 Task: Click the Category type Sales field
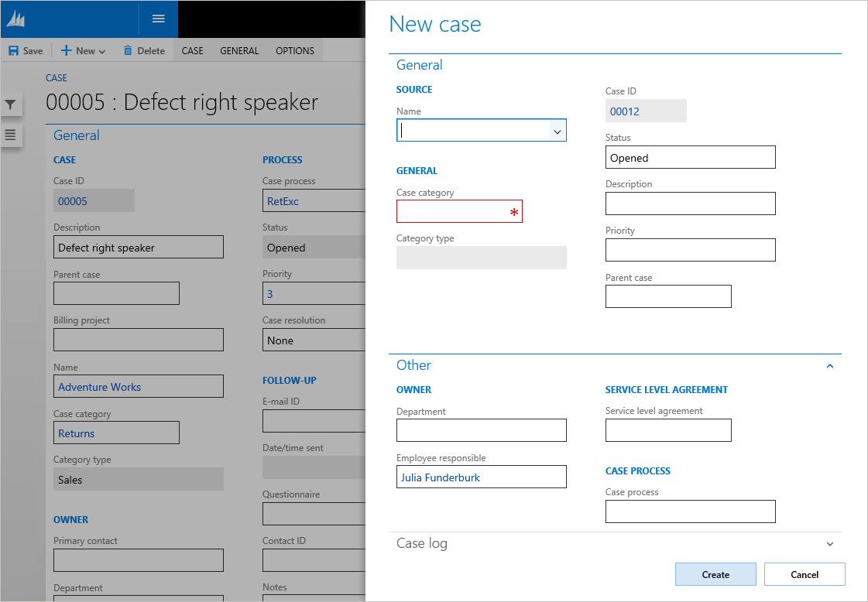[x=139, y=479]
